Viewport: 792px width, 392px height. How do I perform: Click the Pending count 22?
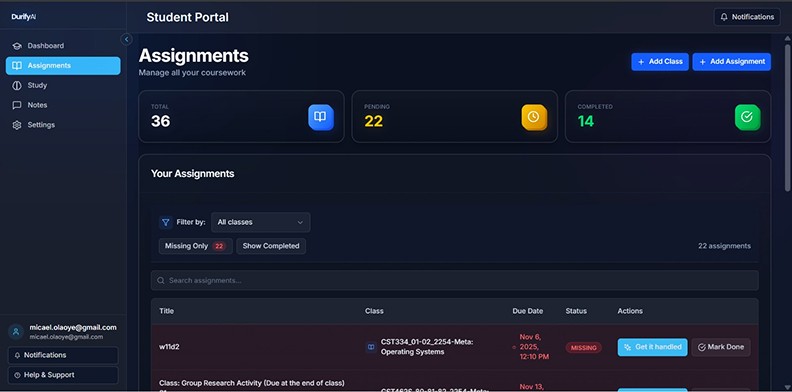pos(373,121)
